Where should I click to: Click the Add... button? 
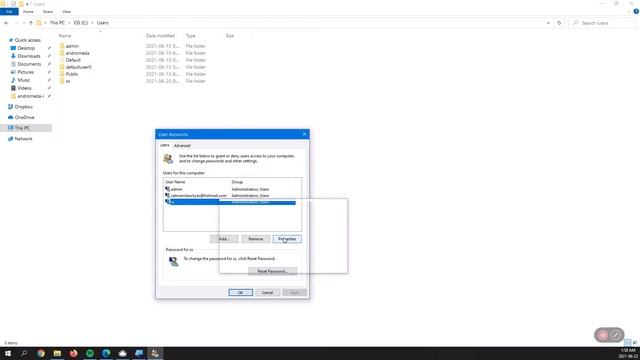coord(224,239)
